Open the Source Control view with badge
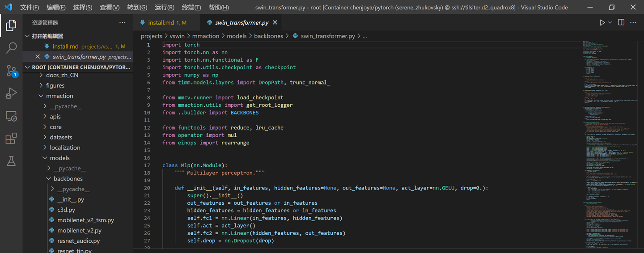 pyautogui.click(x=11, y=71)
